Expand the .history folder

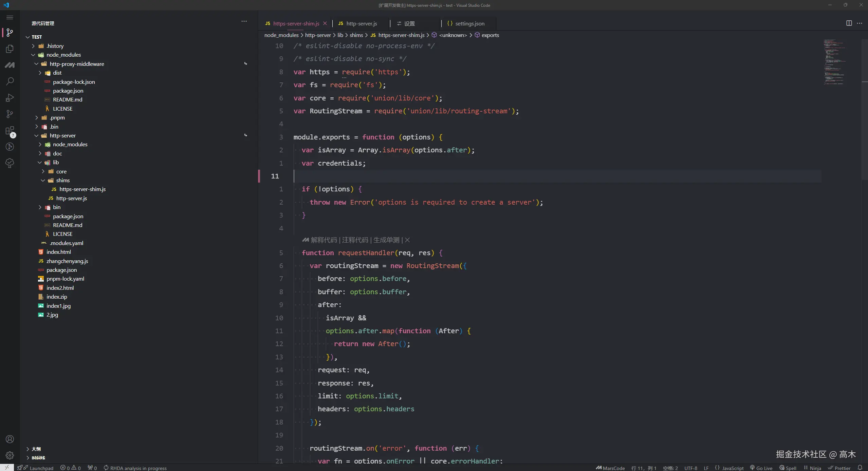[55, 46]
